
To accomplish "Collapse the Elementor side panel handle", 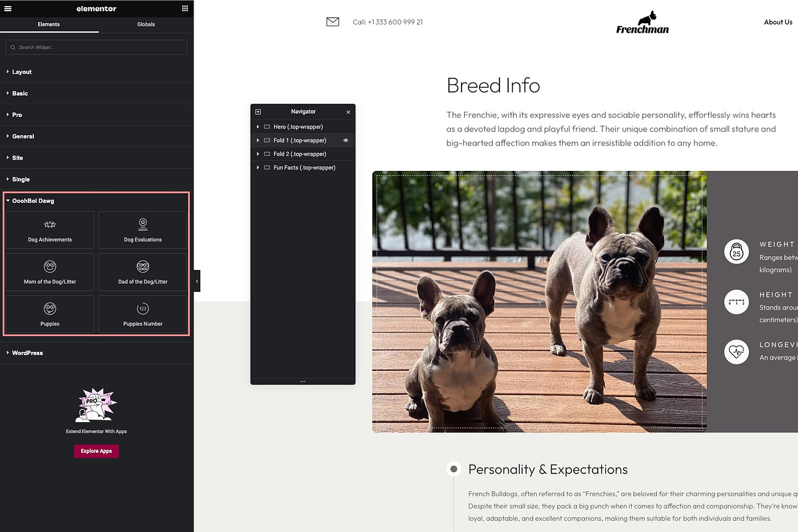I will pyautogui.click(x=197, y=281).
